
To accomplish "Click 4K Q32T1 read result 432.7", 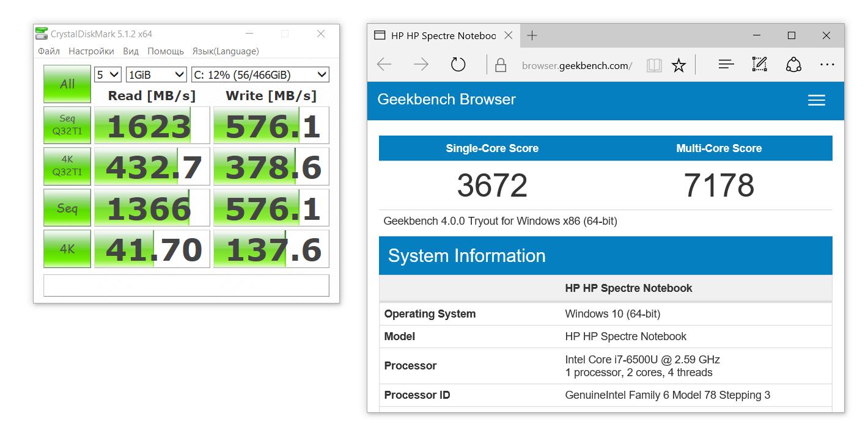I will tap(152, 166).
